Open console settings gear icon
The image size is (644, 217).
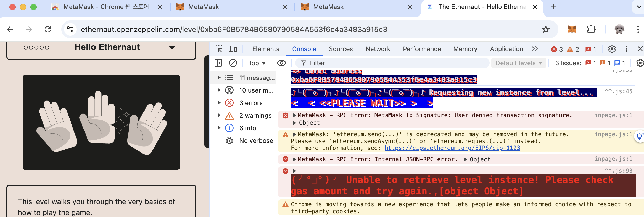[x=640, y=63]
